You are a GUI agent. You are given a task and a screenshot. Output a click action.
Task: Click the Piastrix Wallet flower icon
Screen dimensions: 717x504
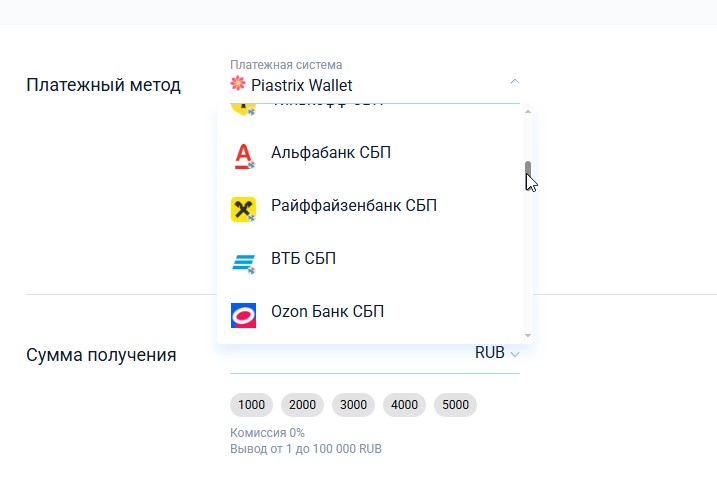pyautogui.click(x=238, y=84)
